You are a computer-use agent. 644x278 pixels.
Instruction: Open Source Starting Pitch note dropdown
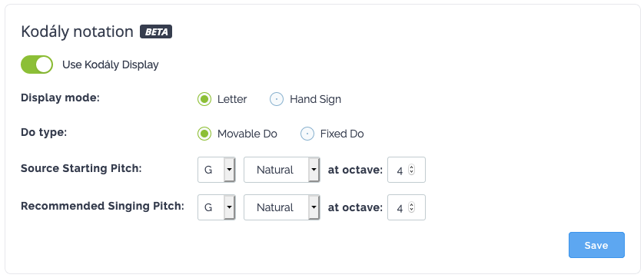[x=217, y=170]
